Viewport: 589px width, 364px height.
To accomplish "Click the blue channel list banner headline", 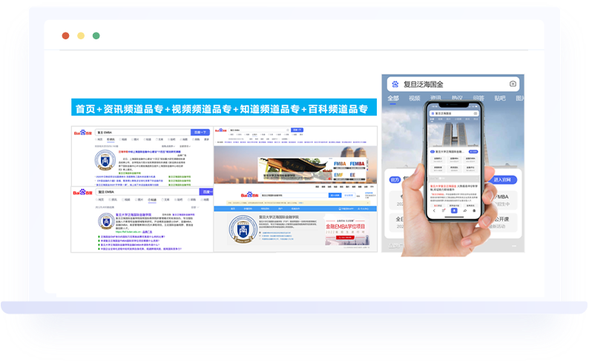I will [x=224, y=107].
